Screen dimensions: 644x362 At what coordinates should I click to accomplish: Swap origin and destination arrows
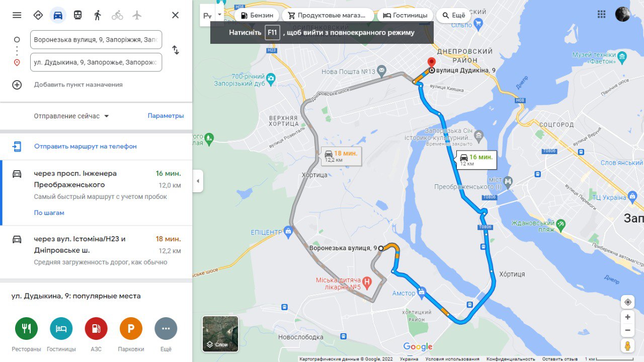point(176,50)
